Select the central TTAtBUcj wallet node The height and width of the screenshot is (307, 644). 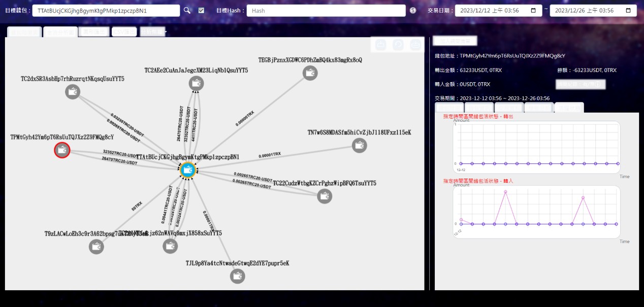point(187,169)
